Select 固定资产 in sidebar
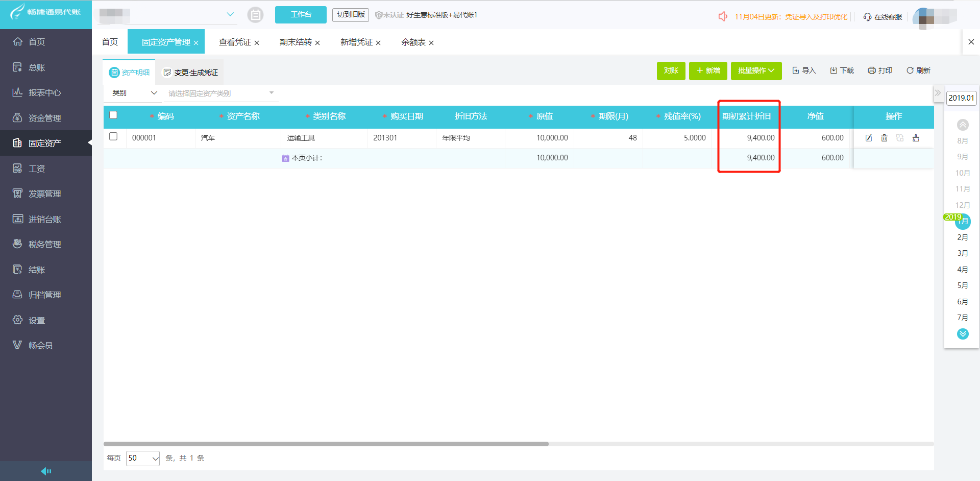The height and width of the screenshot is (481, 980). pos(45,143)
